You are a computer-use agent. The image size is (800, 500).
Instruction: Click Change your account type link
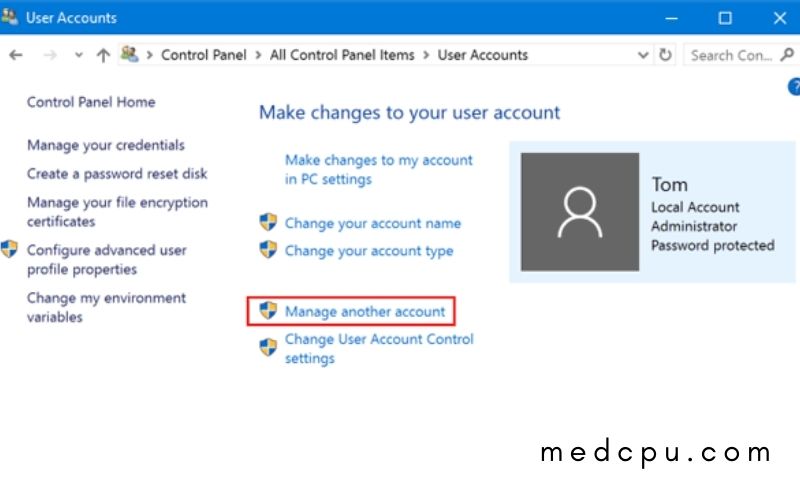[369, 251]
